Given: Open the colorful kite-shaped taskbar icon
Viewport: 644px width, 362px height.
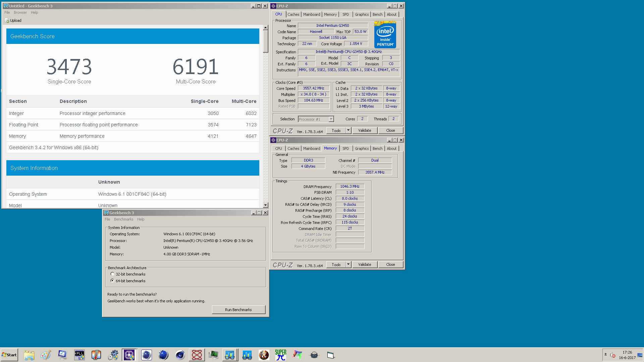Looking at the screenshot, I should [x=298, y=355].
